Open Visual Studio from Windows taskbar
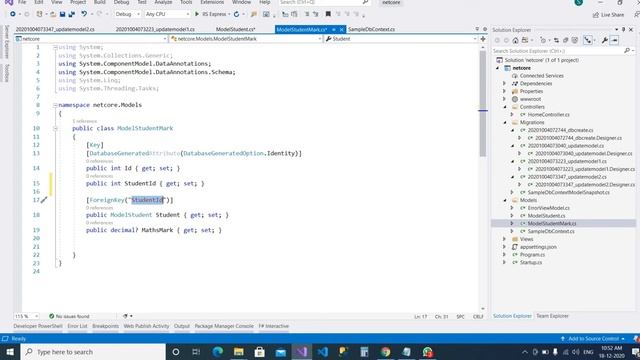 click(x=302, y=352)
